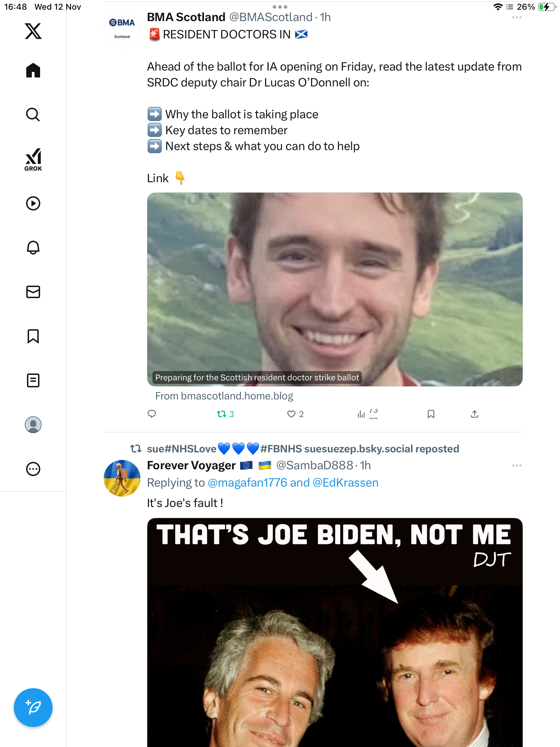The width and height of the screenshot is (560, 747).
Task: Open the profile avatar in sidebar
Action: pyautogui.click(x=33, y=425)
